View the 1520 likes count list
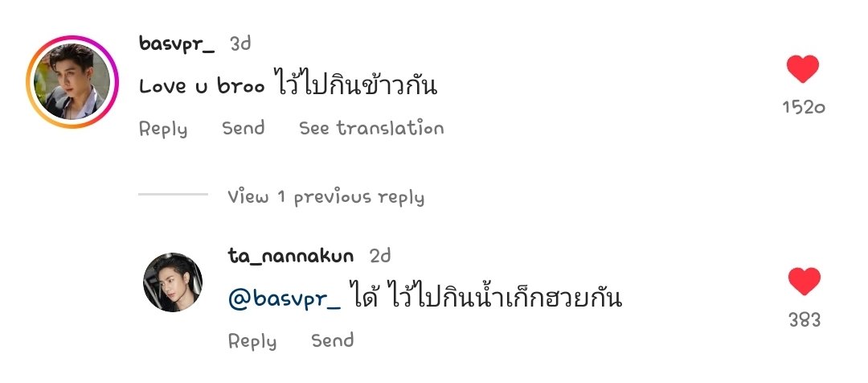868x383 pixels. click(x=804, y=107)
